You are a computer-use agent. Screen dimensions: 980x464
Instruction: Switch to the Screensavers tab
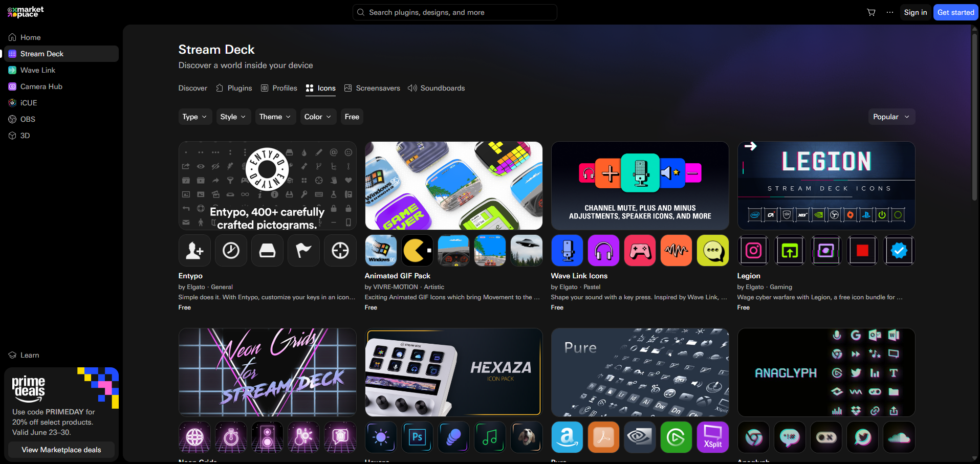(372, 88)
